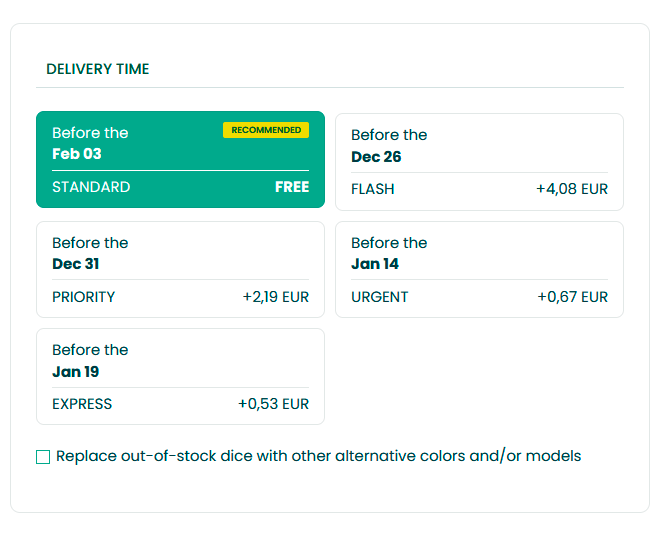
Task: Choose the Flash delivery option
Action: point(479,161)
